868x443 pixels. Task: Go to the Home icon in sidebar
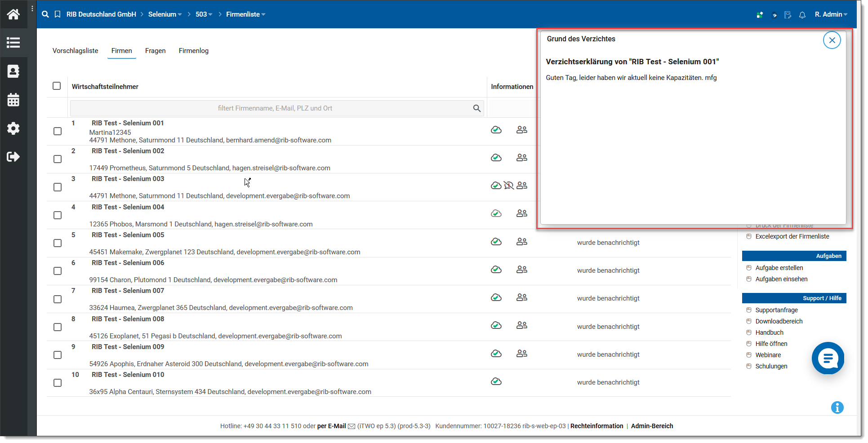[x=13, y=14]
